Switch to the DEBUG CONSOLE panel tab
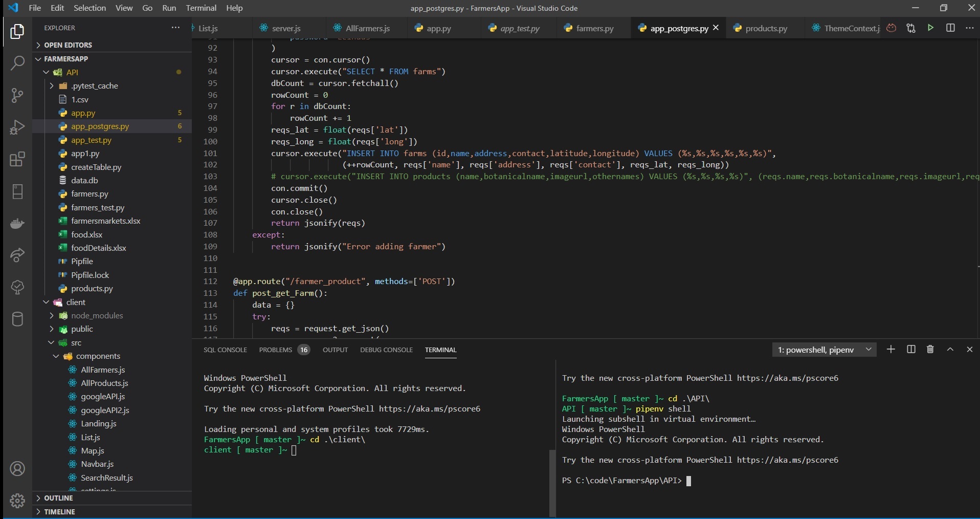Image resolution: width=980 pixels, height=519 pixels. [x=386, y=350]
